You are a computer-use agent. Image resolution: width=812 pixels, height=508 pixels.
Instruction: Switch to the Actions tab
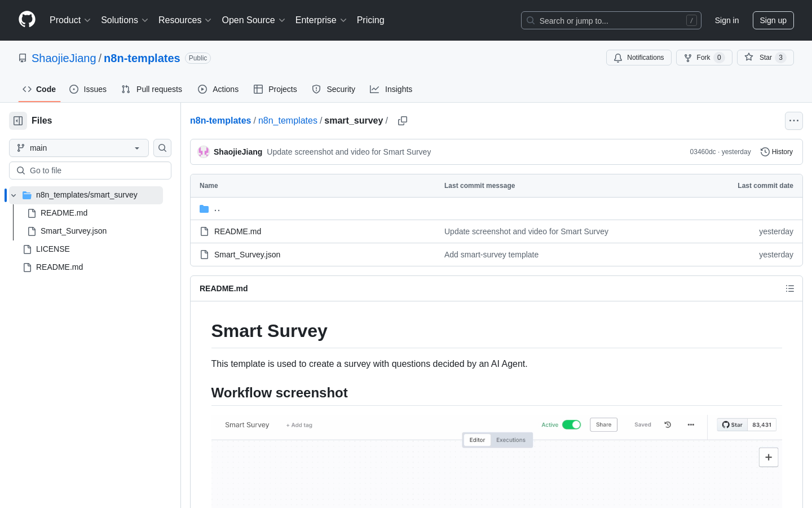(218, 89)
